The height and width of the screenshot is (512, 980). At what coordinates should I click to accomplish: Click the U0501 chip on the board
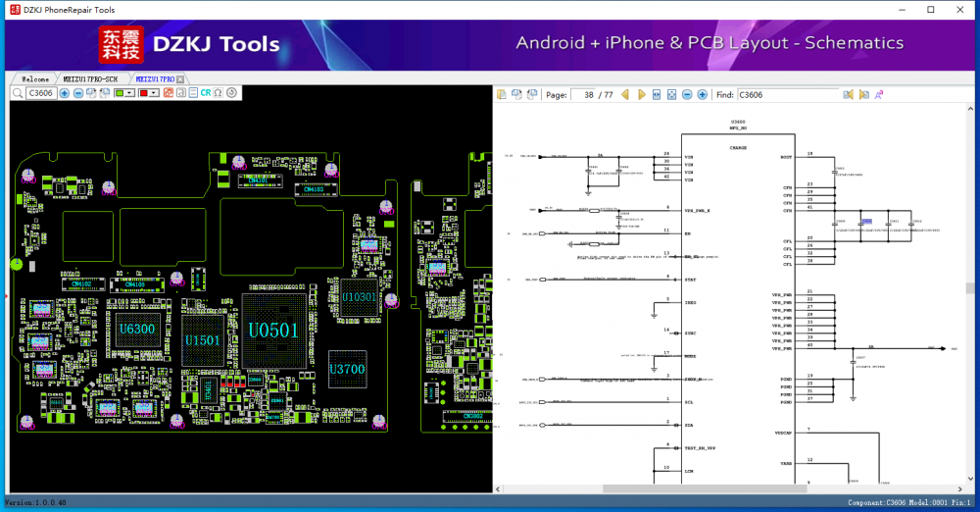tap(270, 331)
